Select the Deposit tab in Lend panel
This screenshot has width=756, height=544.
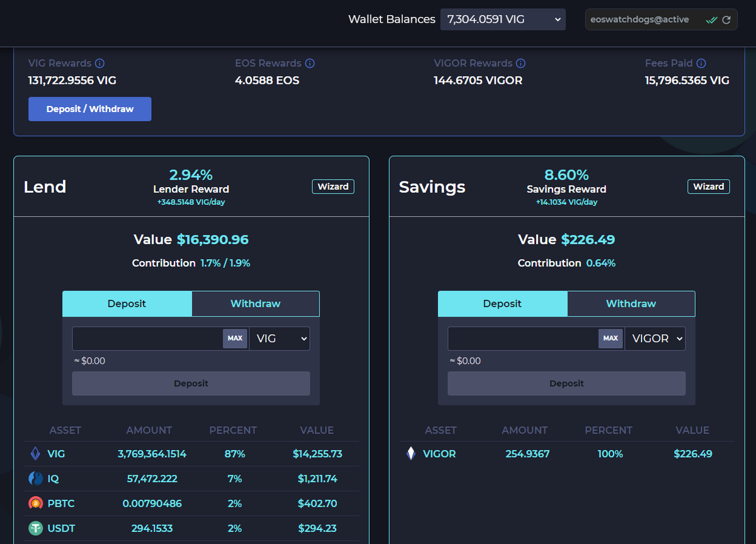[x=127, y=304]
